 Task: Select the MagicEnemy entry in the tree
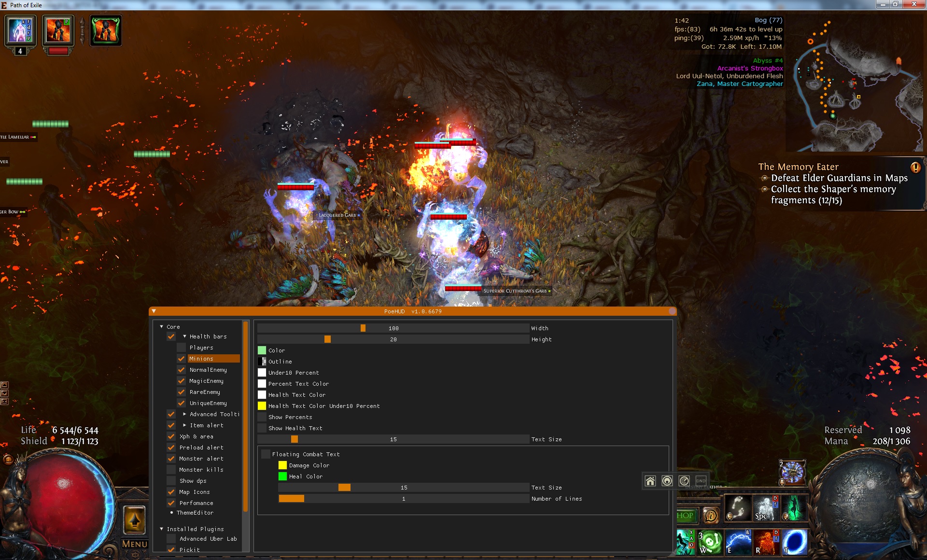[206, 381]
